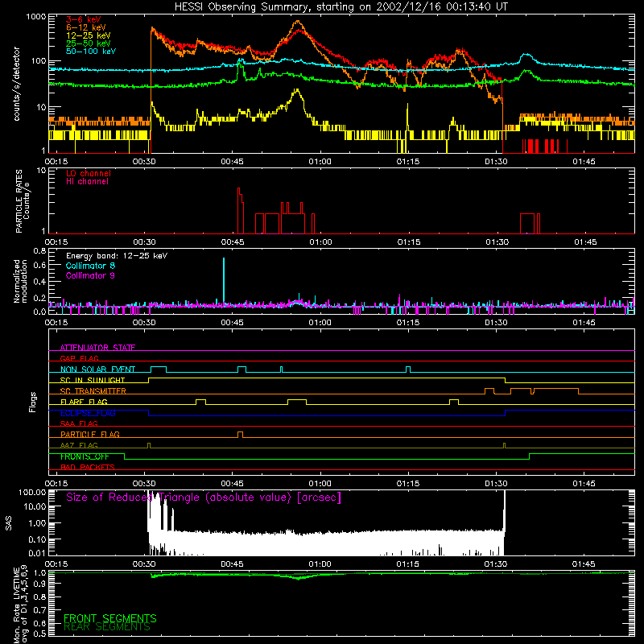This screenshot has height=644, width=644.
Task: Click the Normalized modulation axis label
Action: point(20,281)
